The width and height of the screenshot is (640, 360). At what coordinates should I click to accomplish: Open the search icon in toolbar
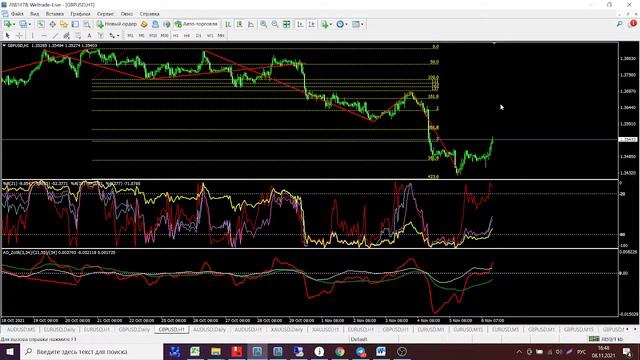tap(620, 24)
